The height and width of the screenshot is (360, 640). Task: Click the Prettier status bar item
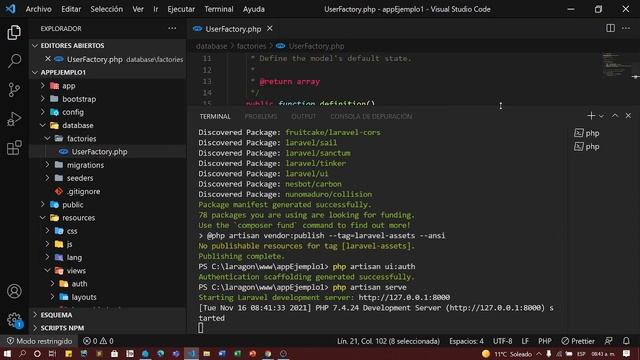[578, 341]
